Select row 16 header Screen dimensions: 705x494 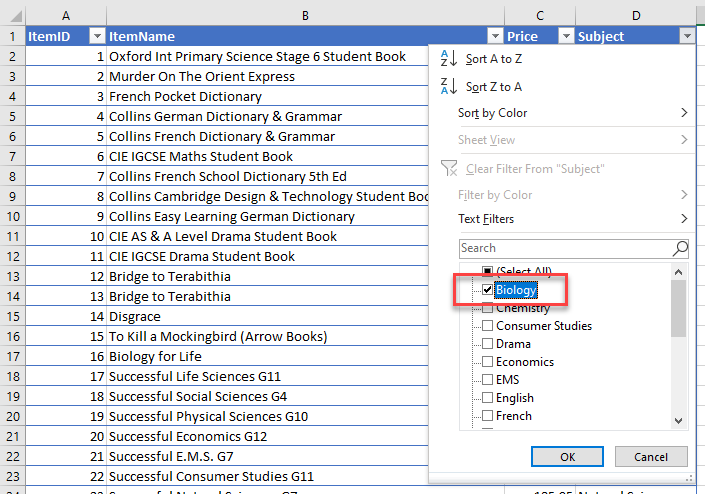(x=12, y=356)
